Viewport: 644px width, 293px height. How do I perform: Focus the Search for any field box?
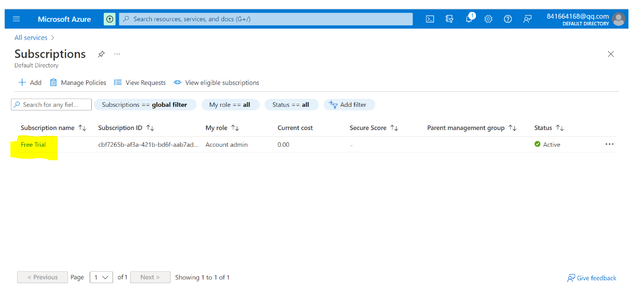pos(51,105)
